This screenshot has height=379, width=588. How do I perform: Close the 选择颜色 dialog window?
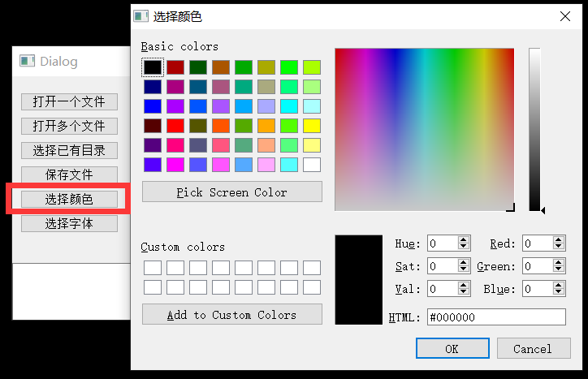pos(564,16)
